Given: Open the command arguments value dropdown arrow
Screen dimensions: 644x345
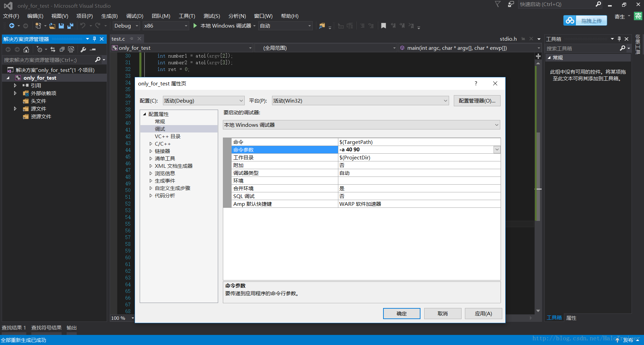Looking at the screenshot, I should (x=497, y=150).
